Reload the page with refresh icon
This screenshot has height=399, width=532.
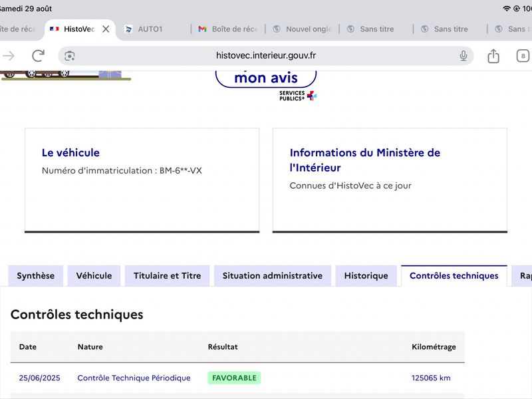38,56
